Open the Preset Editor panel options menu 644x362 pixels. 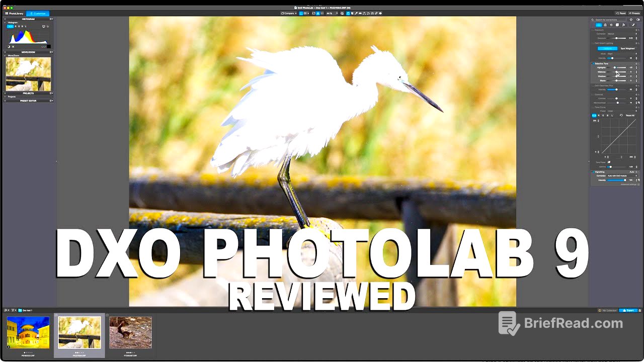pos(51,101)
